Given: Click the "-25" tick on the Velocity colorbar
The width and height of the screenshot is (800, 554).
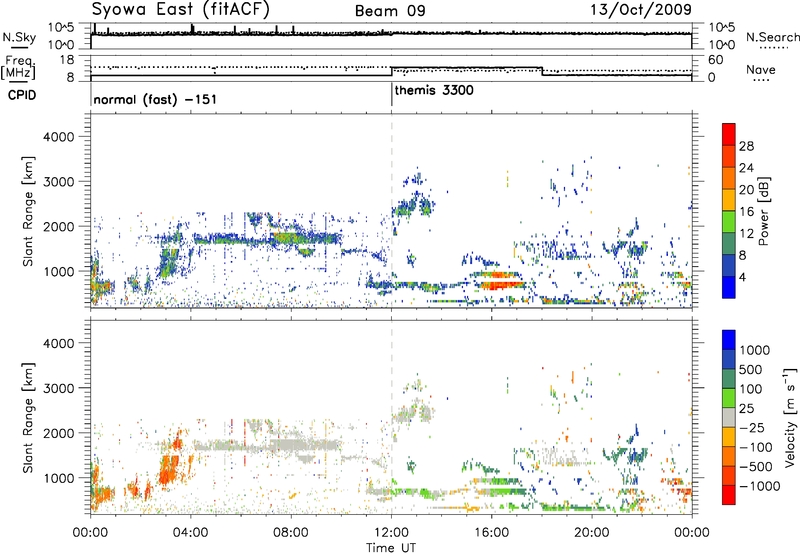Looking at the screenshot, I should tap(752, 427).
